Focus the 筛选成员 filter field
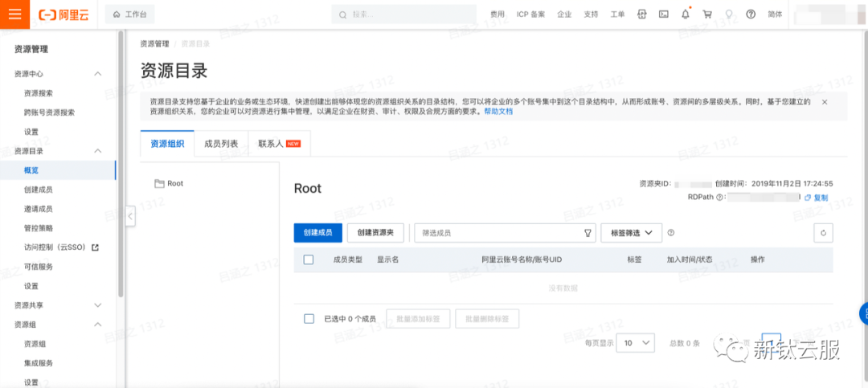Image resolution: width=868 pixels, height=388 pixels. [x=506, y=233]
